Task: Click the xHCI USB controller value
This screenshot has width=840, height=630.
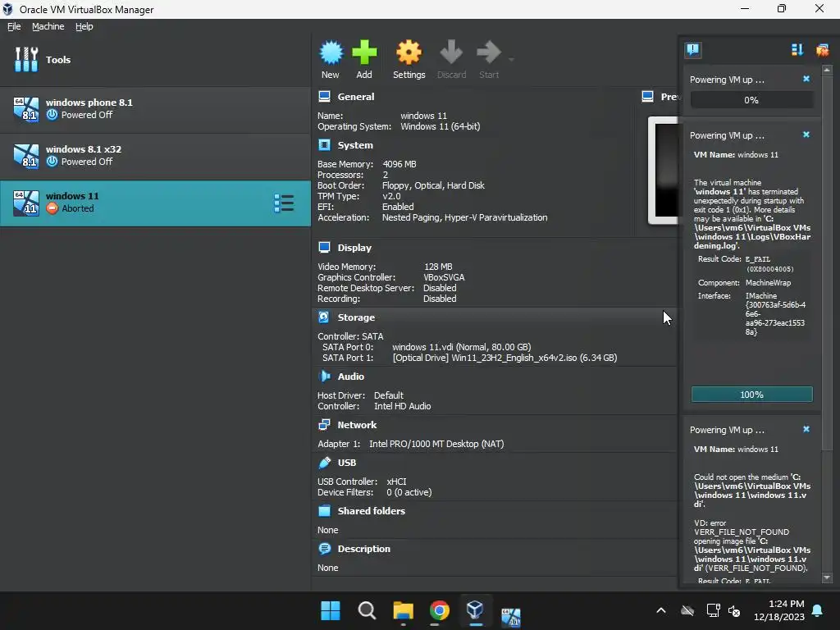Action: tap(396, 482)
